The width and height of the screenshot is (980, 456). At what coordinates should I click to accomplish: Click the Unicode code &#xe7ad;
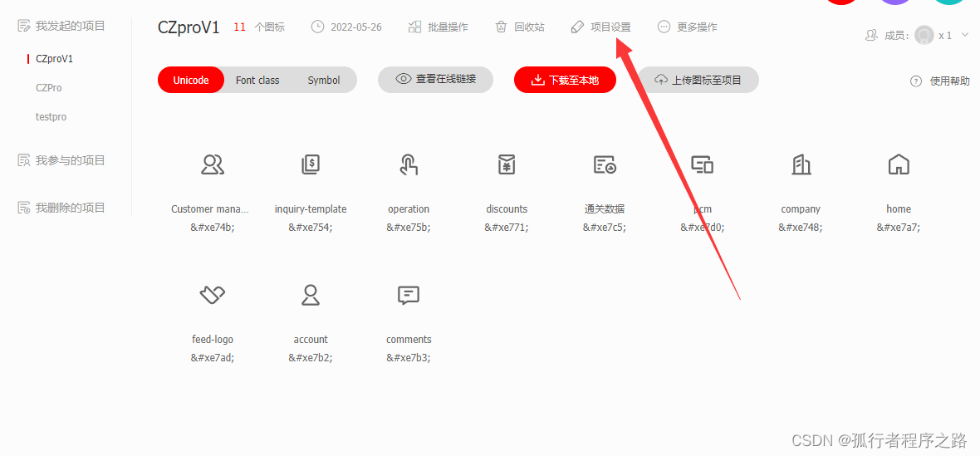tap(213, 358)
